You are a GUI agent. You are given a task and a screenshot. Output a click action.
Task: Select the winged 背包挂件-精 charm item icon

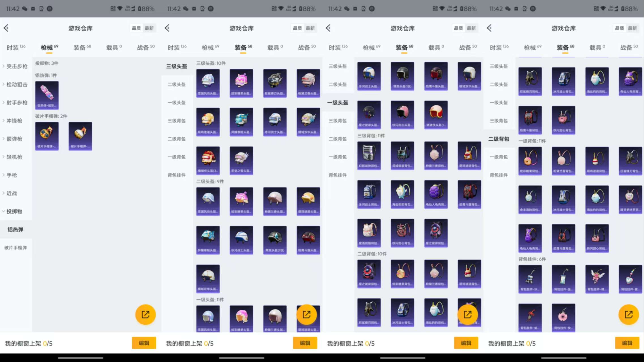(597, 279)
